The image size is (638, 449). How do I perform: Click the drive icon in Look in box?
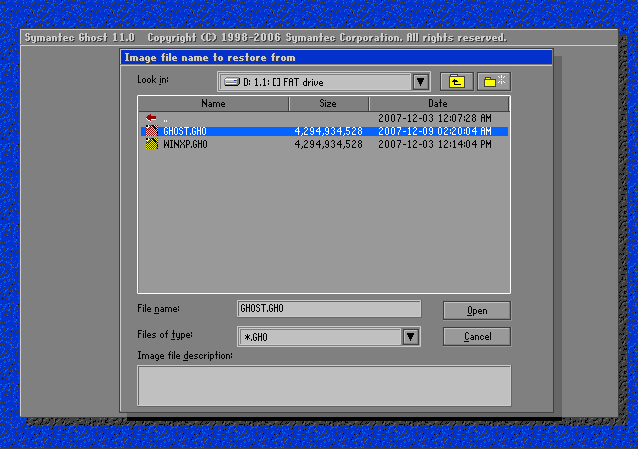pyautogui.click(x=232, y=82)
